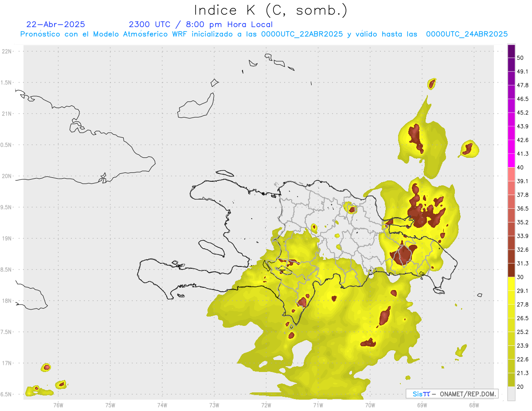This screenshot has height=411, width=532.
Task: Pick the olive swatch between 20 and 21.3
Action: (512, 380)
